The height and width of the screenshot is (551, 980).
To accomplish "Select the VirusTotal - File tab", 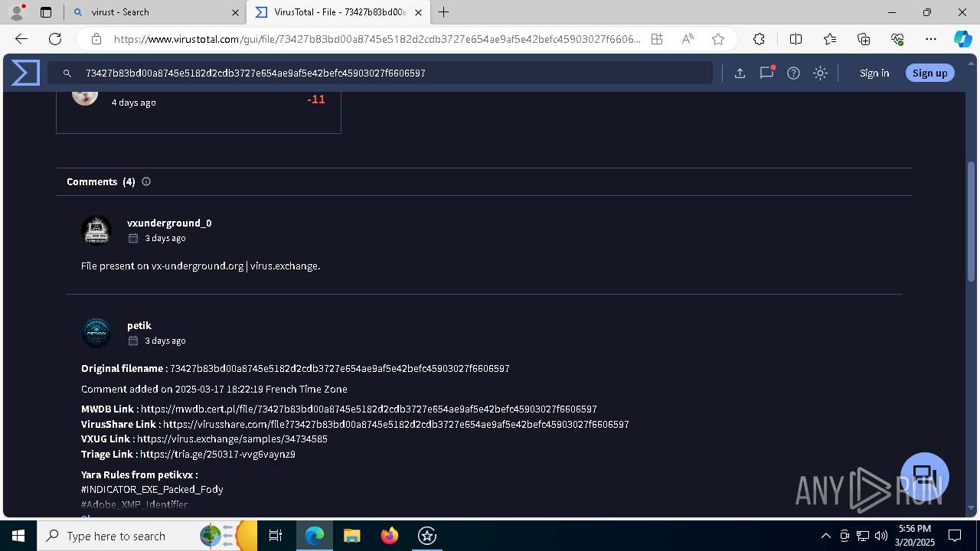I will pos(337,12).
